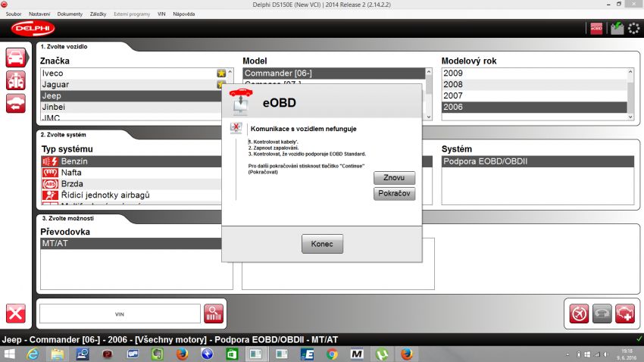Select Podpora EOBD/OBDII in Systém list
644x362 pixels.
538,161
